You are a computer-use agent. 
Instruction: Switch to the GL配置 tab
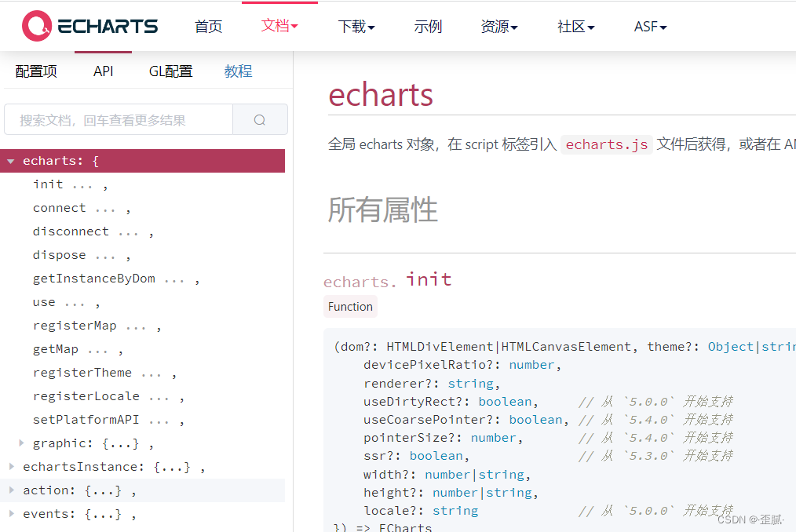(170, 71)
